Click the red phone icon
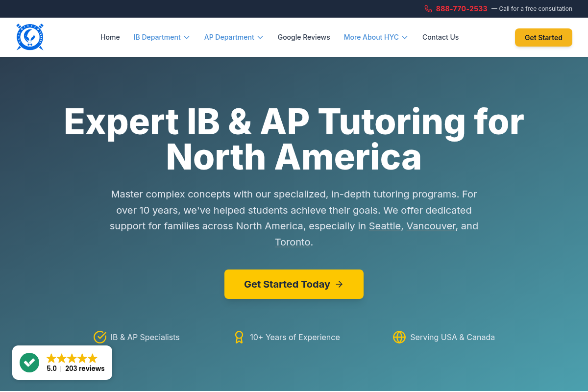 coord(428,9)
